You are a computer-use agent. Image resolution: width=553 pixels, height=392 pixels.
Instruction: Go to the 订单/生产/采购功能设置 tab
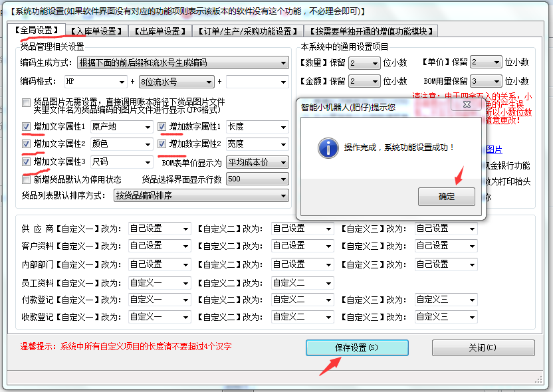[247, 31]
